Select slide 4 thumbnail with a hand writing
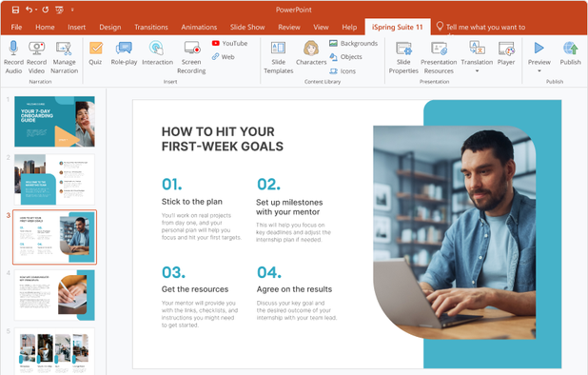Screen dimensions: 588x375 [55, 295]
